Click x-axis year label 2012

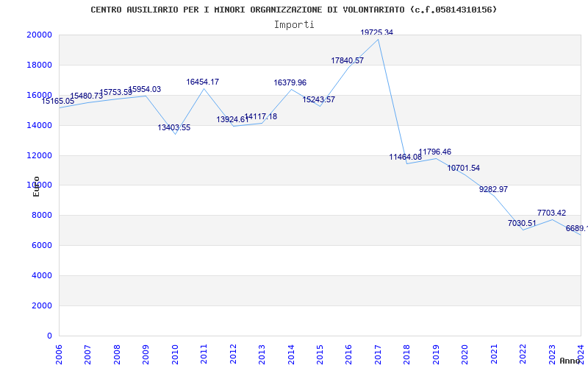coord(233,354)
